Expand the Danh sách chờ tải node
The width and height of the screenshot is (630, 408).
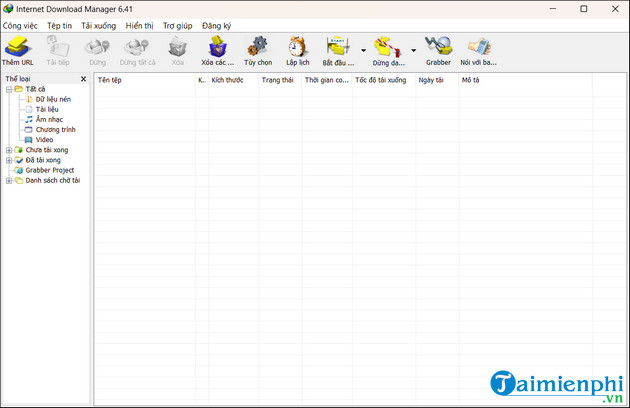click(x=9, y=180)
